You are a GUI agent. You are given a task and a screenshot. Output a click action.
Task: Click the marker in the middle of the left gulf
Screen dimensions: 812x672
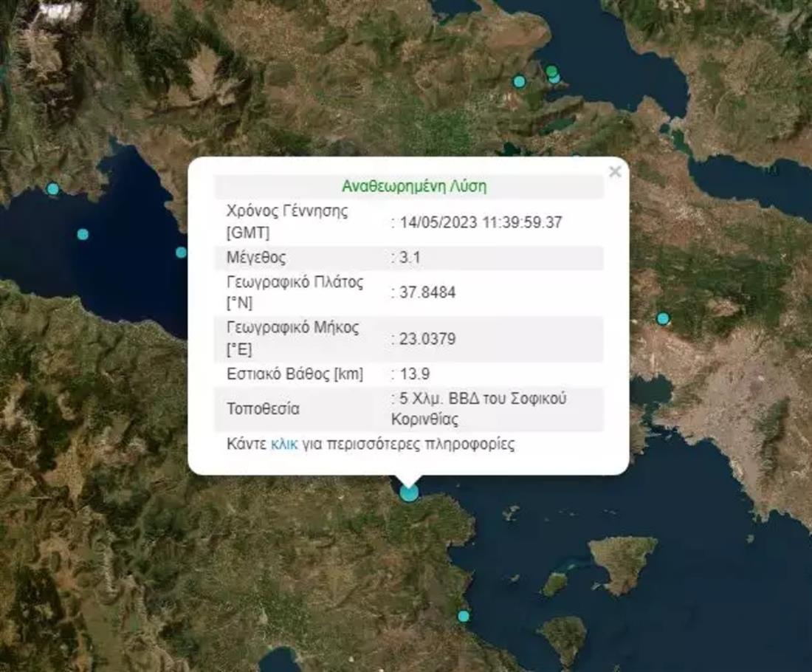point(83,234)
